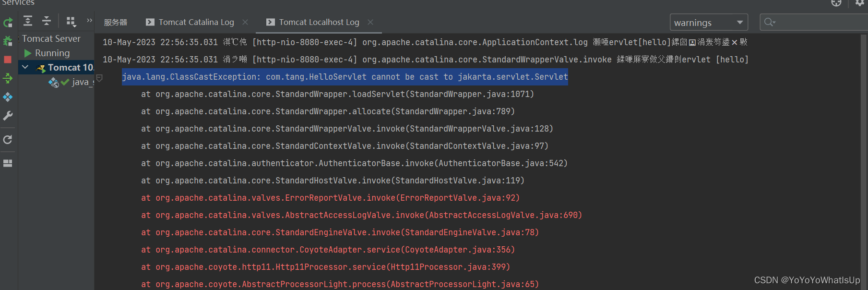Open CoyoteAdapter.java:356 link
Image resolution: width=868 pixels, height=290 pixels.
click(457, 250)
